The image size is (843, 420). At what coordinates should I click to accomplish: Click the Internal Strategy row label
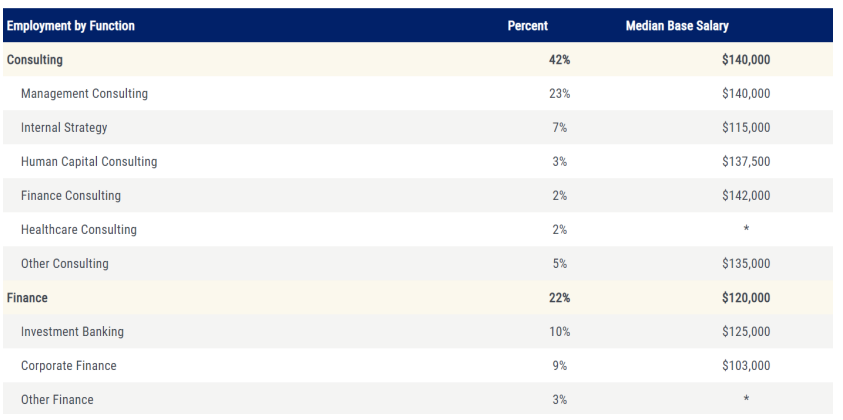(64, 128)
